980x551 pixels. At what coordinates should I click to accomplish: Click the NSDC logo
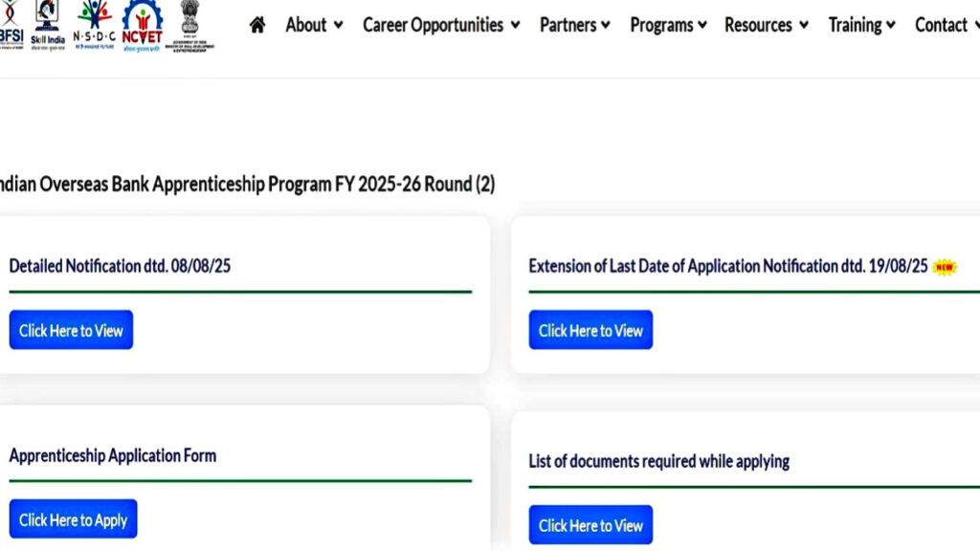pos(94,25)
